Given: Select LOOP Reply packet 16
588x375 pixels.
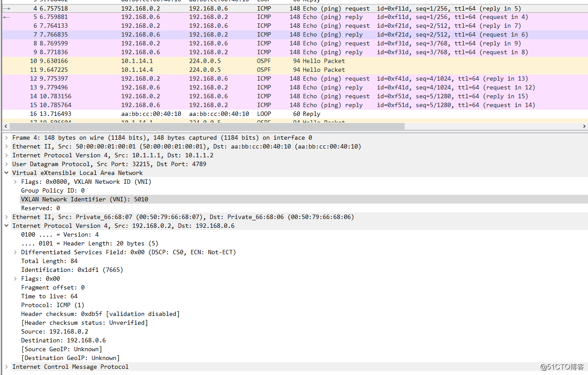Looking at the screenshot, I should point(294,114).
